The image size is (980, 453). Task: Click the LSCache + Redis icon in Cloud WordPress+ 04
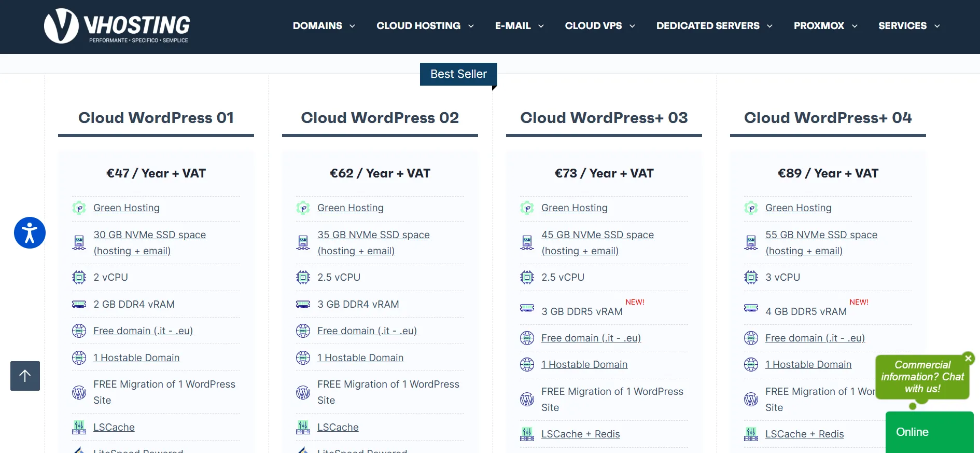[x=751, y=434]
